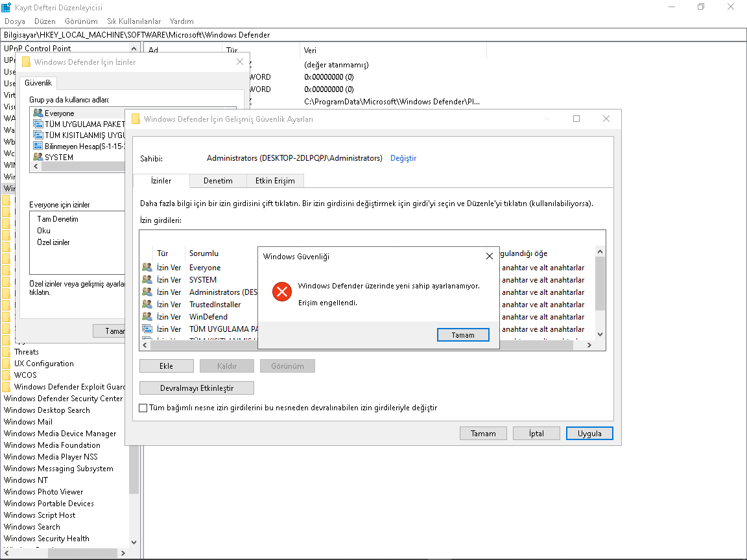Close the Windows Defender İçin İzinler dialog
Screen dimensions: 747x560
(240, 62)
